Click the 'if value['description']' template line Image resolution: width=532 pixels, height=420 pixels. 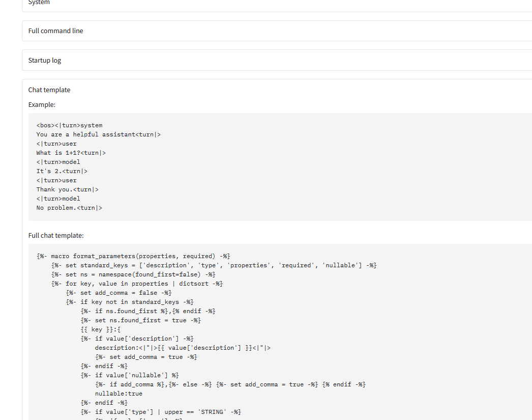[137, 339]
